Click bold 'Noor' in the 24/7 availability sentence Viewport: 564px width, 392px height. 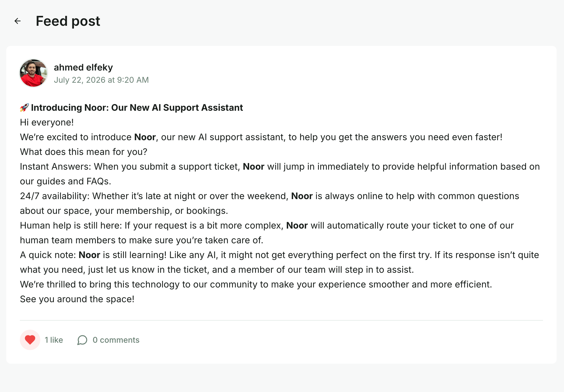(302, 196)
